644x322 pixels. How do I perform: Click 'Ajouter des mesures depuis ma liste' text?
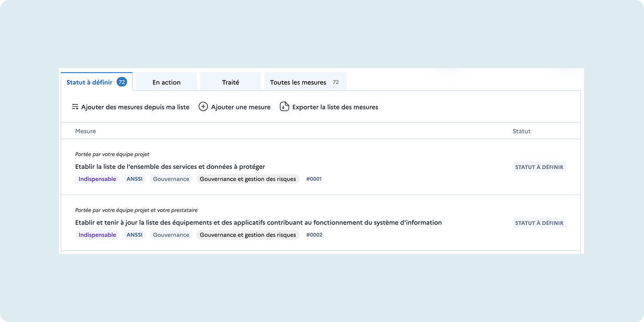(135, 107)
